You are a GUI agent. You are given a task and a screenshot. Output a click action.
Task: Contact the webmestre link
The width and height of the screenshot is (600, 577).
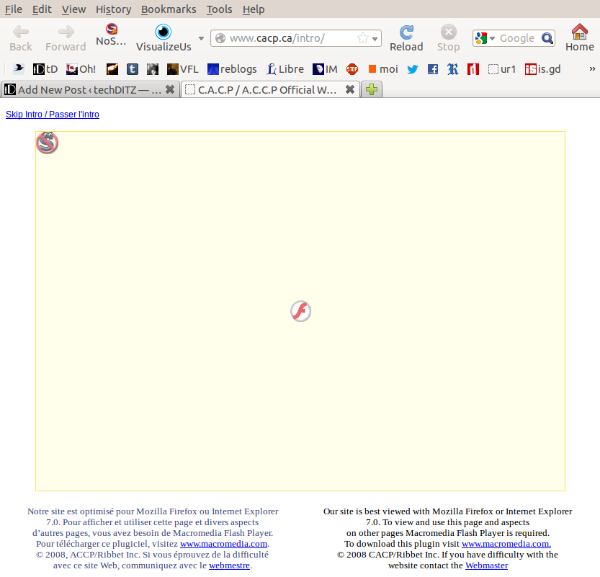(229, 566)
